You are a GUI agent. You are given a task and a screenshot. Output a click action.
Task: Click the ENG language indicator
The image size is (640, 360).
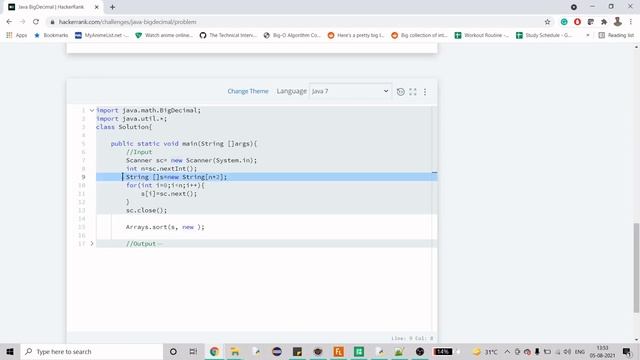tap(580, 351)
